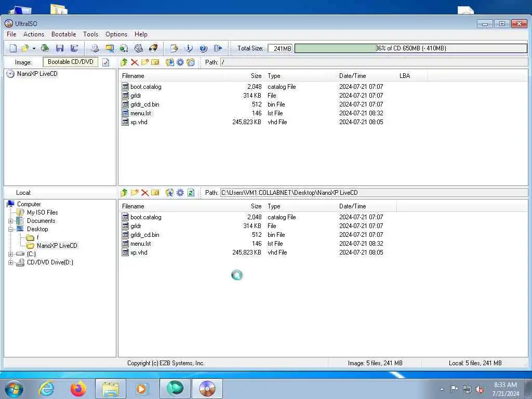
Task: Open the Bootable menu
Action: pyautogui.click(x=63, y=34)
